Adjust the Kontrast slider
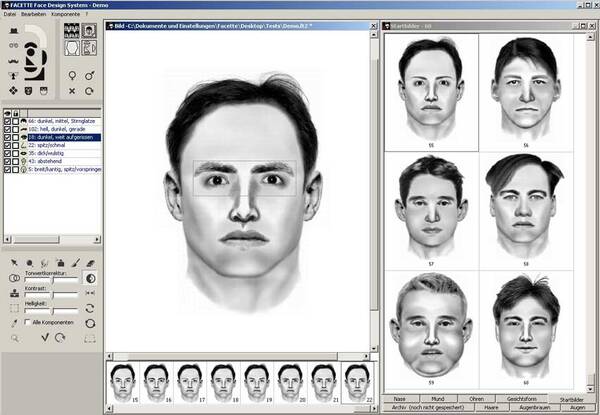 tap(51, 295)
